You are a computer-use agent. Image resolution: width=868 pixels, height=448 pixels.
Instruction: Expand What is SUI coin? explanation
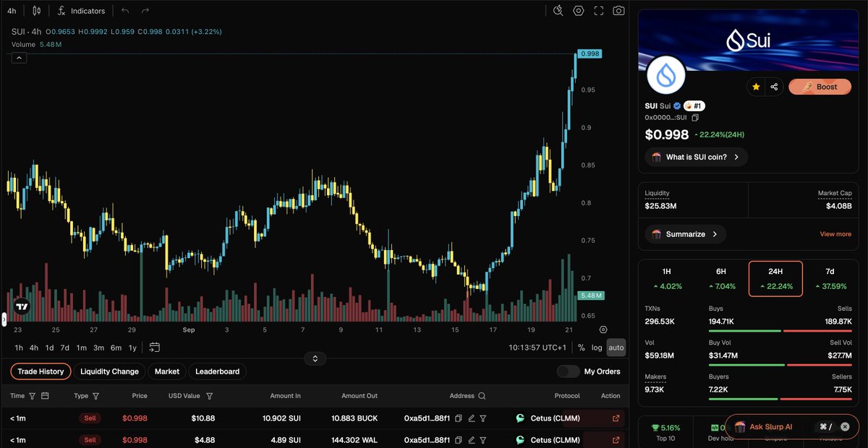(x=696, y=157)
